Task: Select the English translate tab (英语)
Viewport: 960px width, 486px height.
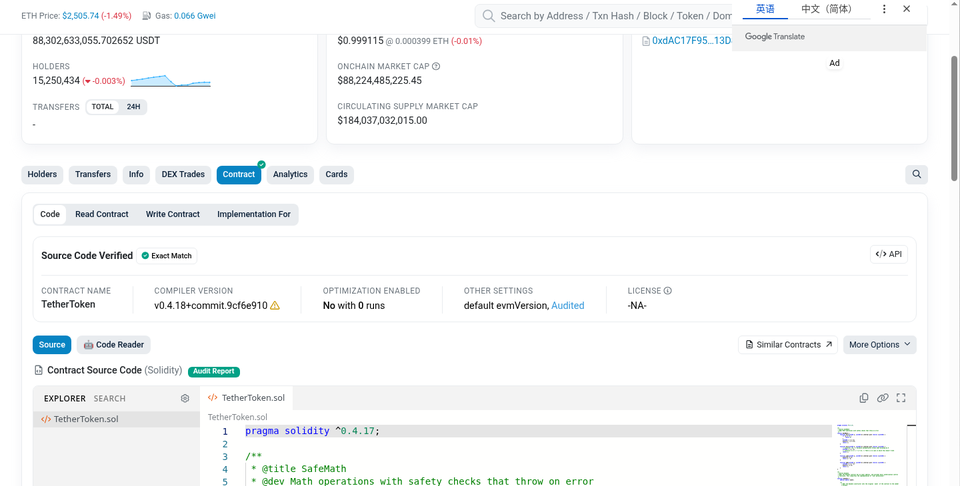Action: click(x=765, y=9)
